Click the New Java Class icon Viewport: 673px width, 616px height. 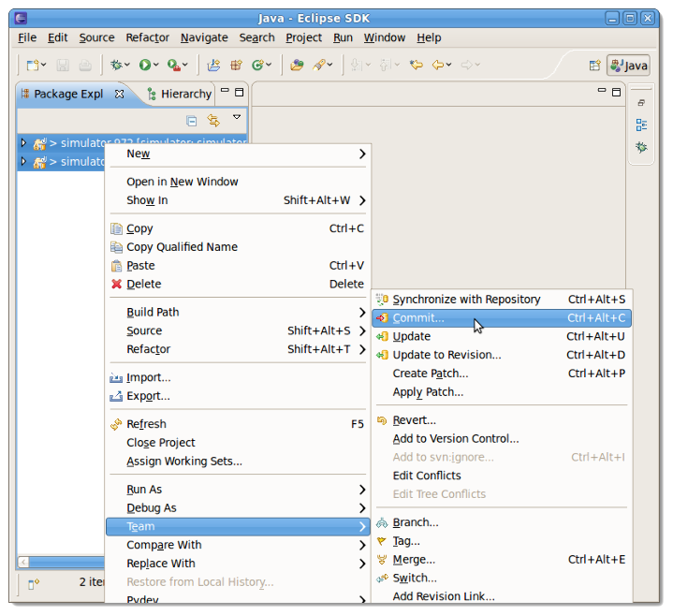pos(257,66)
